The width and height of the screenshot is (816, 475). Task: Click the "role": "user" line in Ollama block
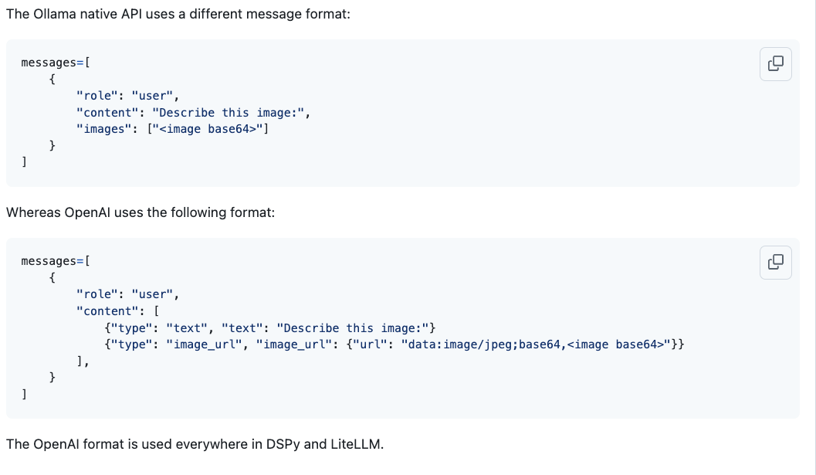[127, 96]
